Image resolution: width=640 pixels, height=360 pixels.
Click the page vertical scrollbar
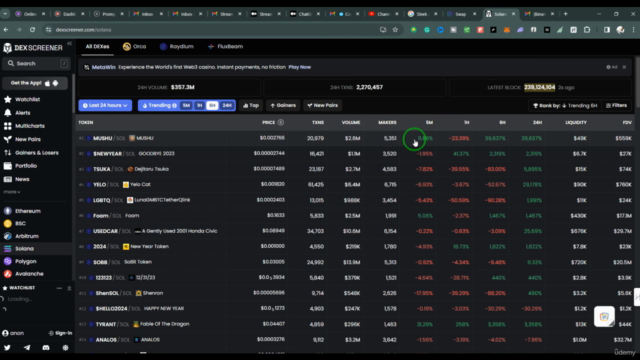click(637, 82)
